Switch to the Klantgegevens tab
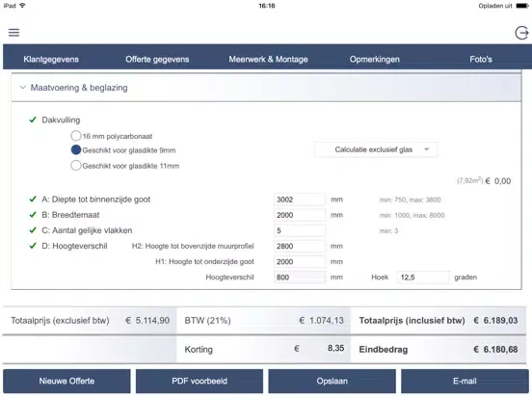The width and height of the screenshot is (532, 399). click(51, 60)
